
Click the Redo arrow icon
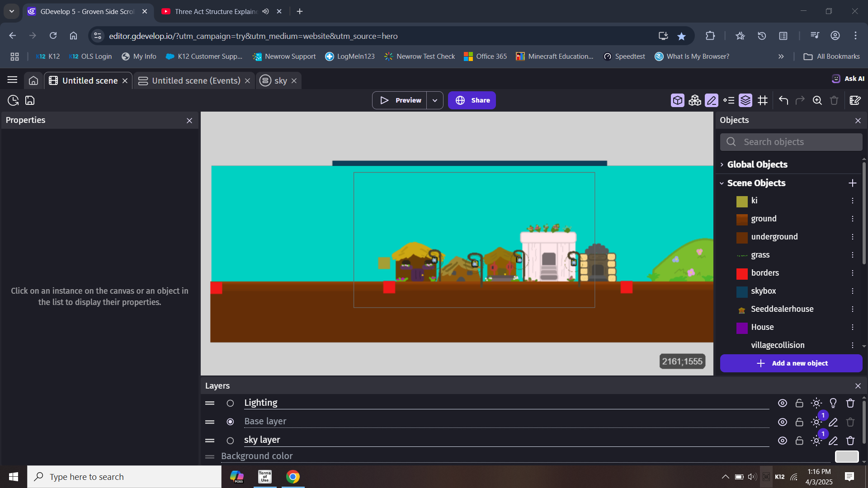[x=800, y=100]
